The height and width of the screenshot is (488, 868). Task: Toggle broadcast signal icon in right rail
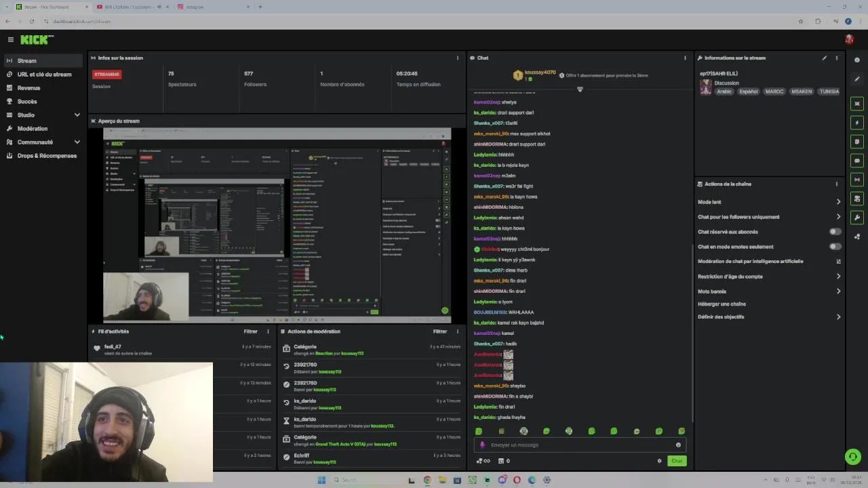point(857,180)
